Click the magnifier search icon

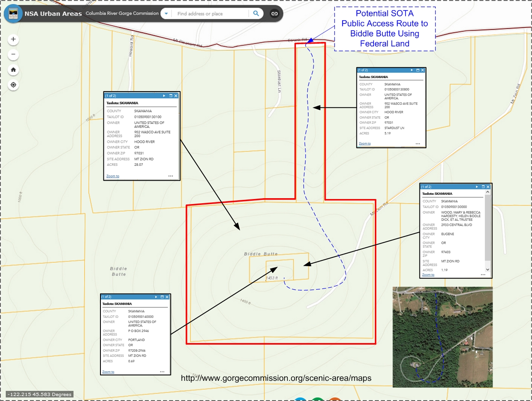click(x=256, y=13)
